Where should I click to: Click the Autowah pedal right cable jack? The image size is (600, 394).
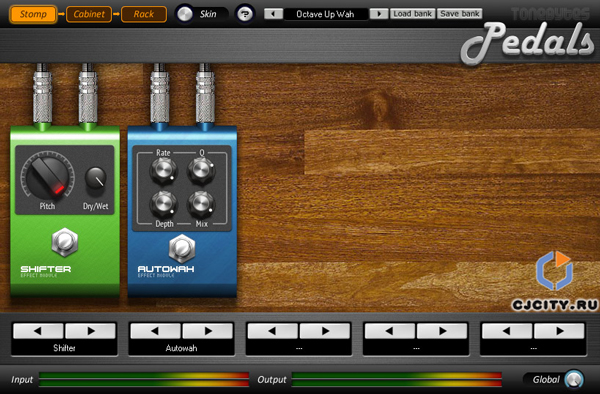coord(205,96)
